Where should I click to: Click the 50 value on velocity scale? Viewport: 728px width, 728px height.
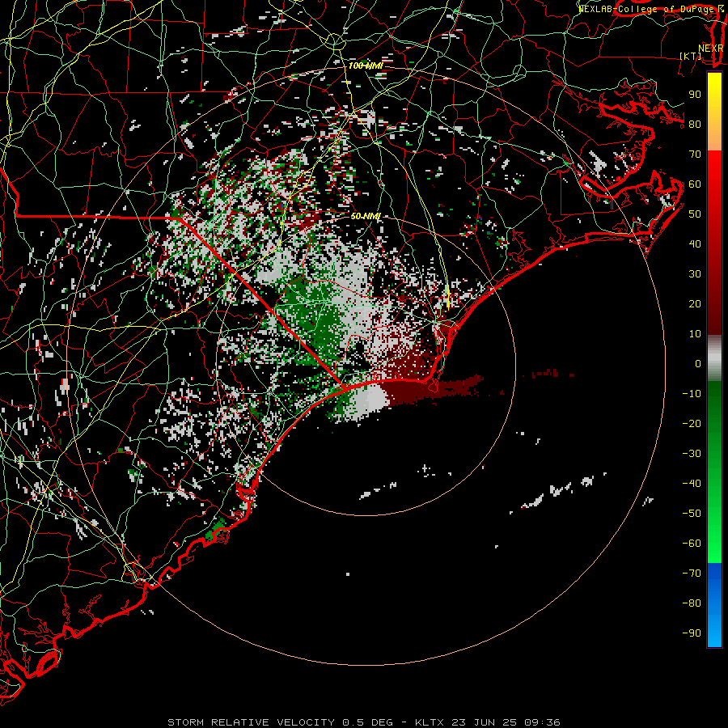tap(695, 214)
